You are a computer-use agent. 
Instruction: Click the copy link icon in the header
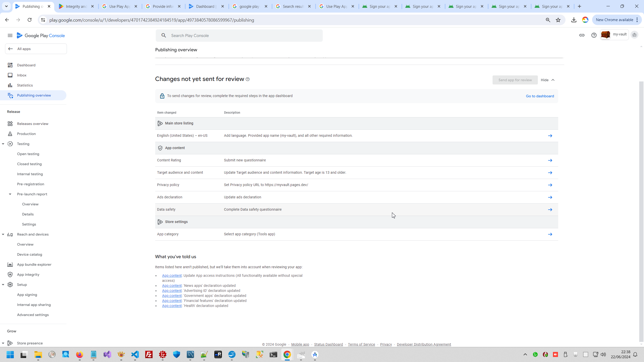click(582, 35)
